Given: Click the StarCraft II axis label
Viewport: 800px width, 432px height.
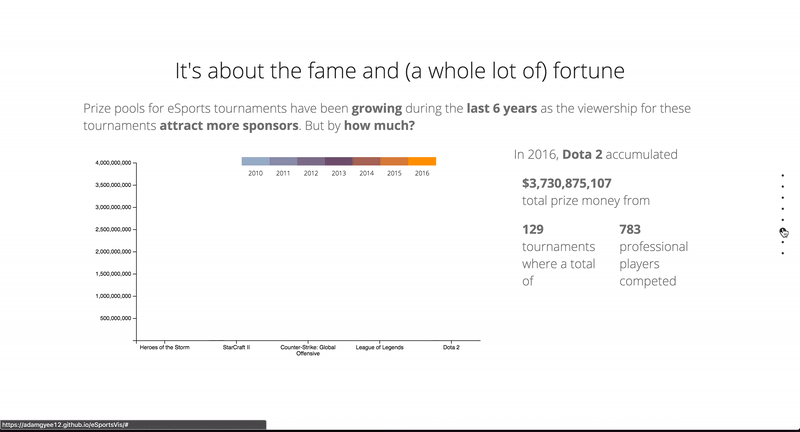Looking at the screenshot, I should click(236, 347).
